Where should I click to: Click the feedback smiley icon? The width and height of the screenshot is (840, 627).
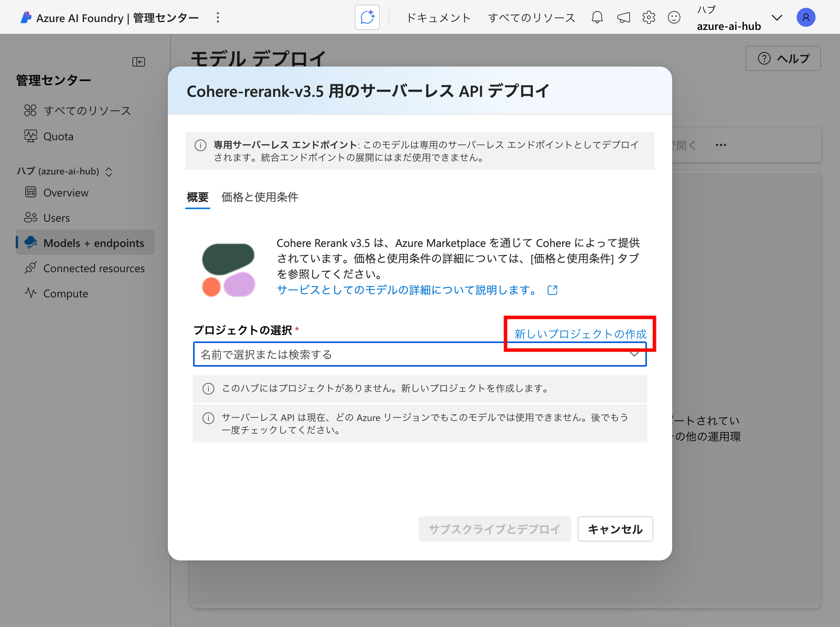coord(674,17)
